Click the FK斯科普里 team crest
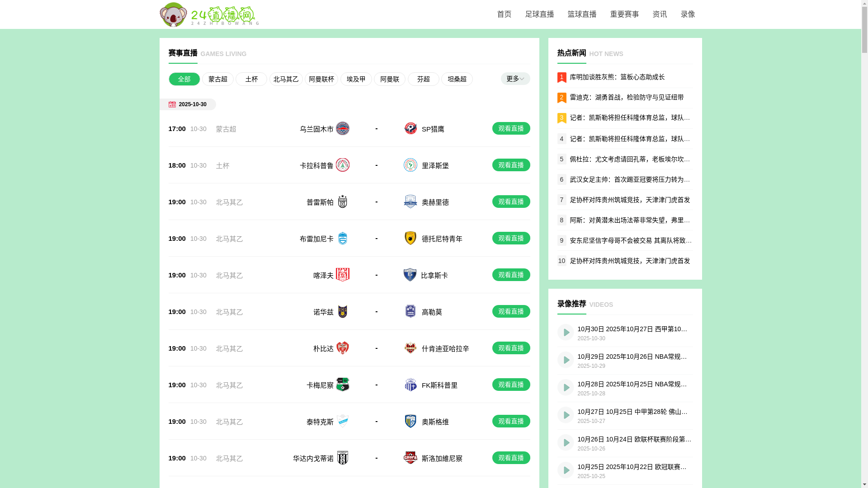This screenshot has height=488, width=868. click(410, 385)
